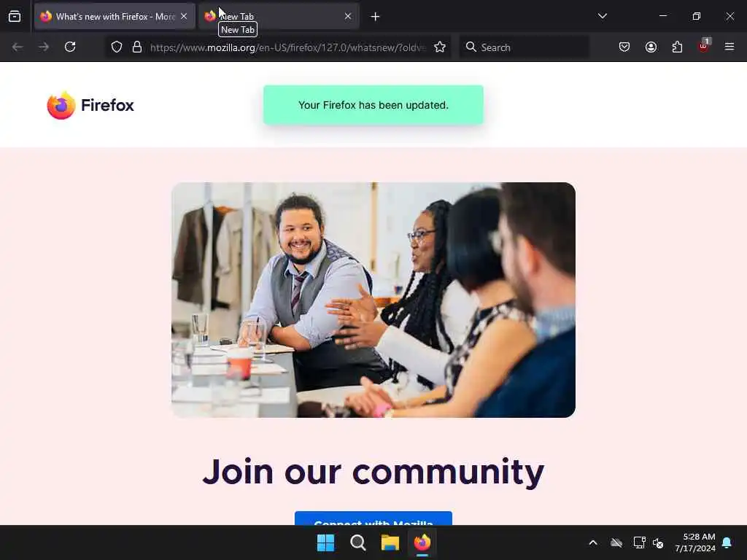Click the Join our community heading

[373, 472]
